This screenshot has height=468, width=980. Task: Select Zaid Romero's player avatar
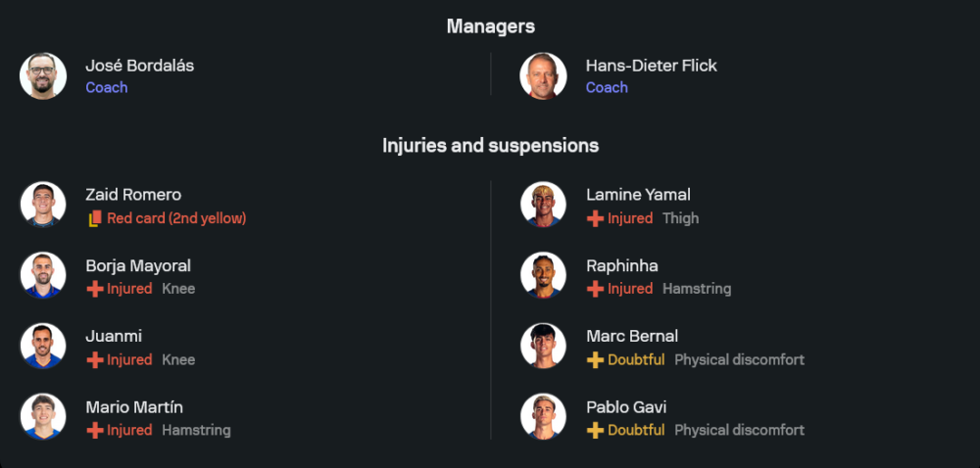click(43, 205)
